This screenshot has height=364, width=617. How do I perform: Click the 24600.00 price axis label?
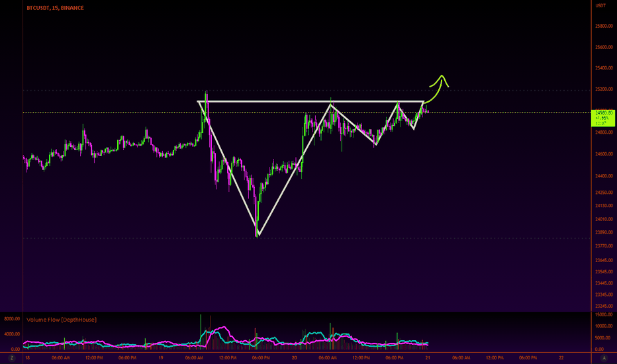(604, 154)
